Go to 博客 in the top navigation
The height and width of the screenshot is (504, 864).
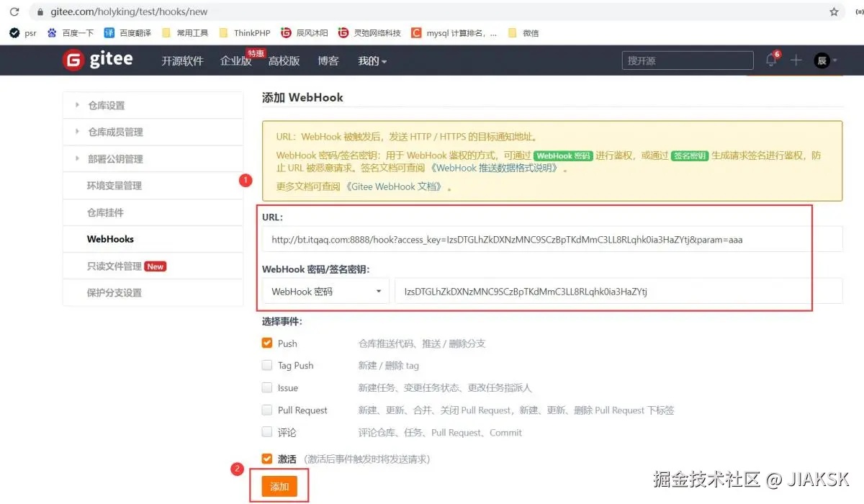pos(328,61)
